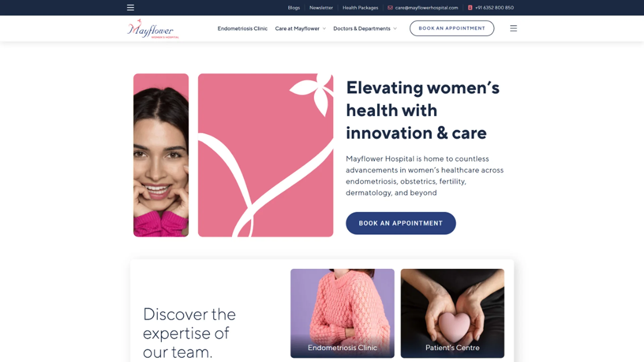Expand the Doctors & Departments chevron
Image resolution: width=644 pixels, height=362 pixels.
pos(395,28)
